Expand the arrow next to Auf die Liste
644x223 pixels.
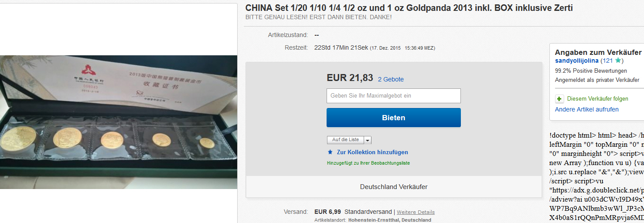point(368,140)
